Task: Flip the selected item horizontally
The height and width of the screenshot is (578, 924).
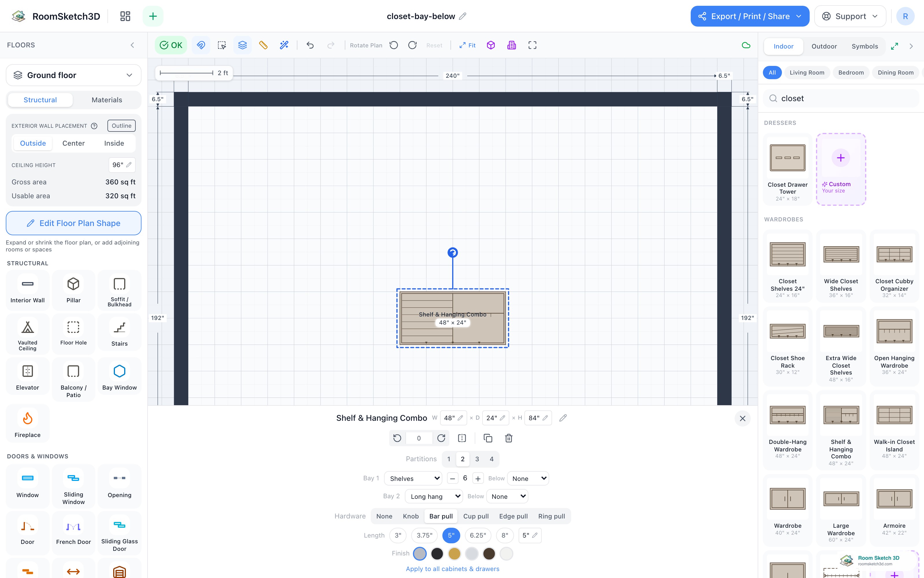Action: (462, 438)
